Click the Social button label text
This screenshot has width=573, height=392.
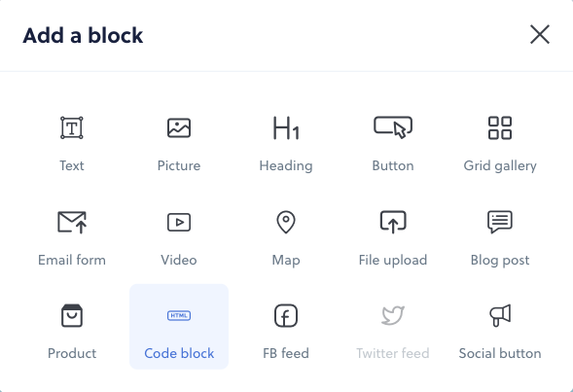pyautogui.click(x=500, y=353)
